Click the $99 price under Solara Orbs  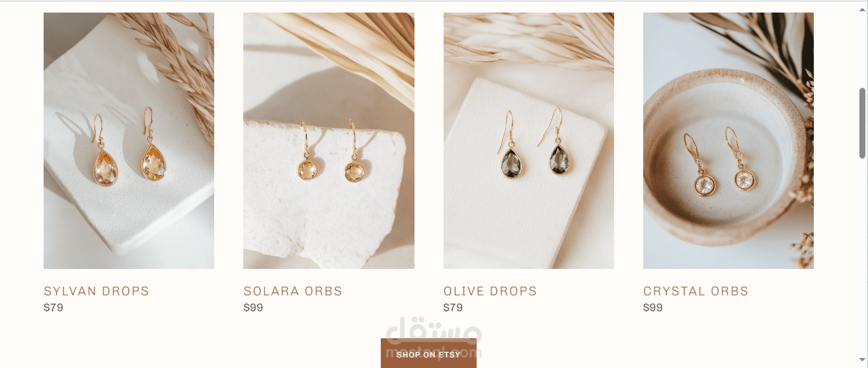253,307
